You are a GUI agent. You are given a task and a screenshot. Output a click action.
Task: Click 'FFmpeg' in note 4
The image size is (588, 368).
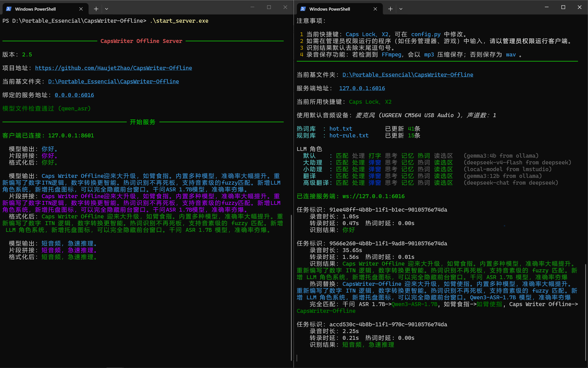tap(391, 55)
